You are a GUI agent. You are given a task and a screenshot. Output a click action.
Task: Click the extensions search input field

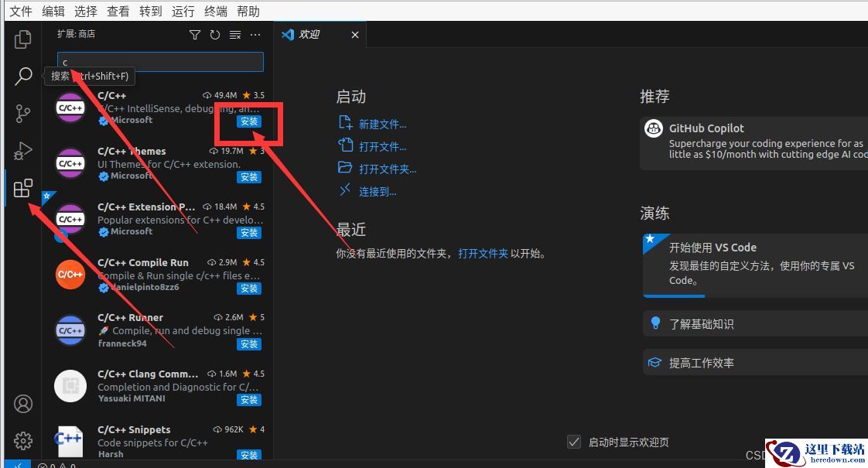[x=161, y=62]
